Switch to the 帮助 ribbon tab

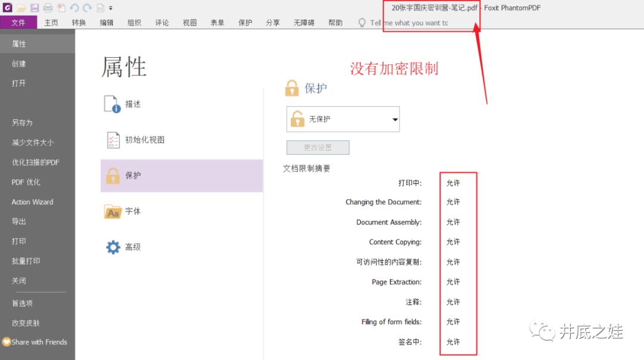click(x=336, y=23)
